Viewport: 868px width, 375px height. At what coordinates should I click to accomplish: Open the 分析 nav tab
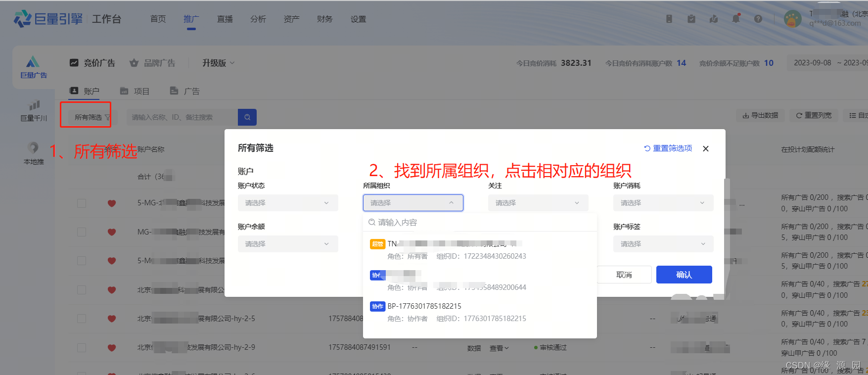(258, 19)
